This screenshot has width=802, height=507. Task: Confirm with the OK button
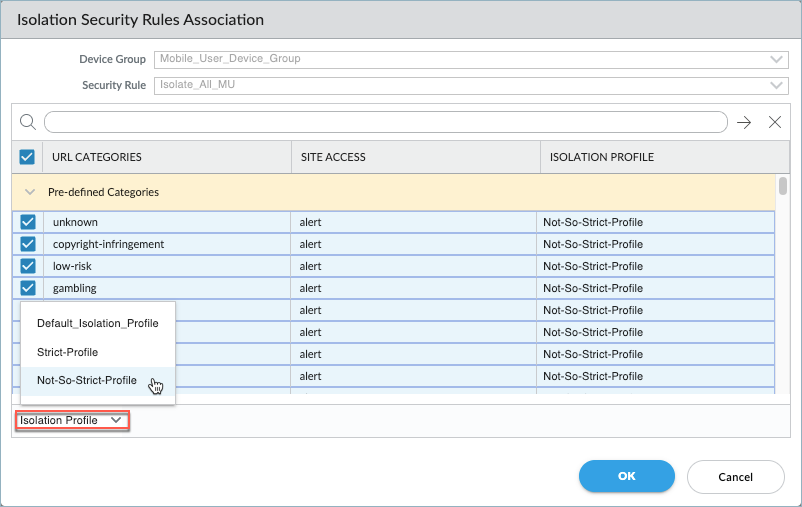[x=626, y=476]
